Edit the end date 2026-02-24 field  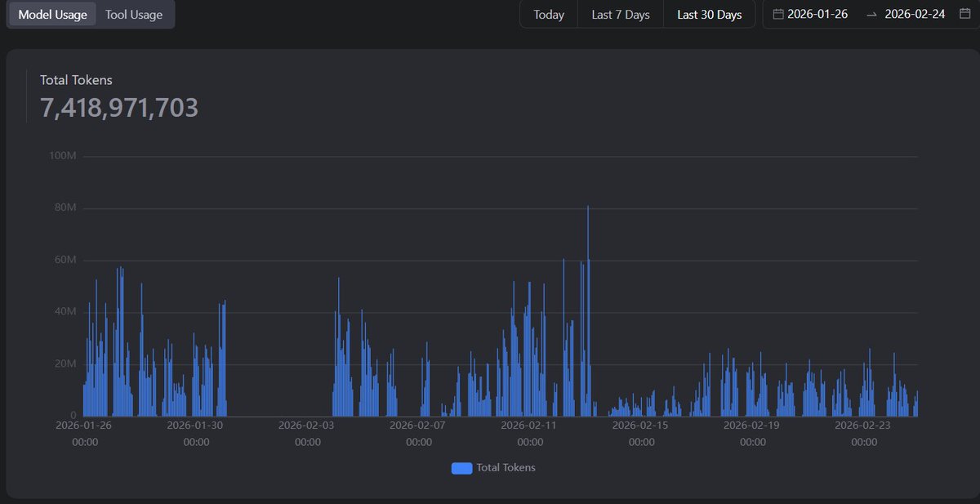point(915,14)
